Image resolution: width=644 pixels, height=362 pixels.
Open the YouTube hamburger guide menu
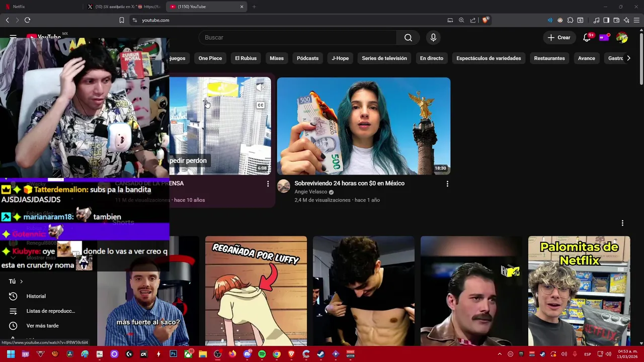pyautogui.click(x=13, y=37)
